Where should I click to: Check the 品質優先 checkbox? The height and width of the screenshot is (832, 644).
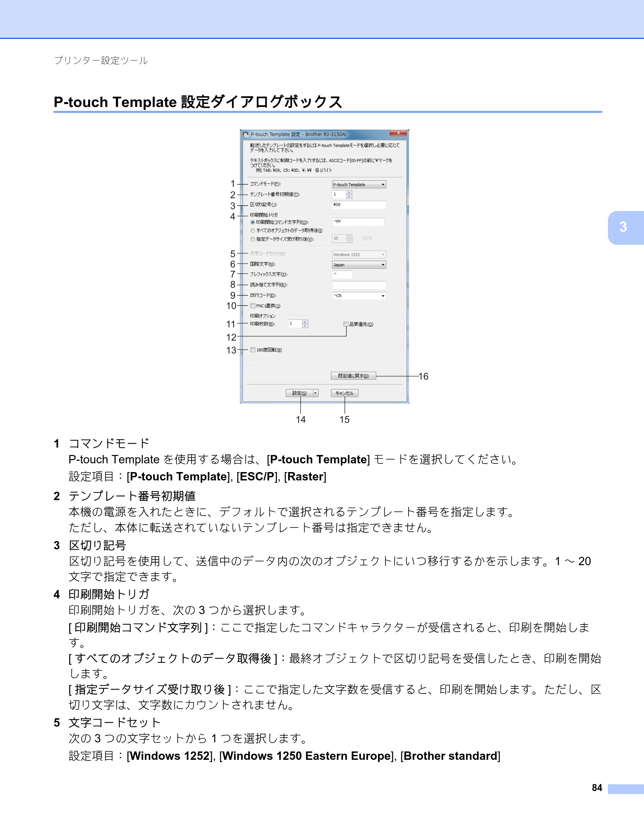346,324
